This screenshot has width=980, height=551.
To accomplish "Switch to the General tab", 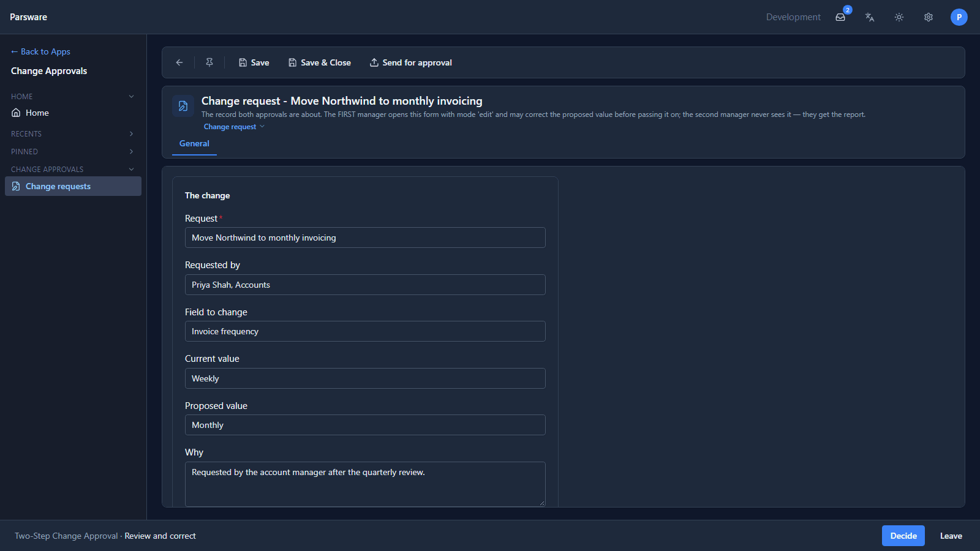I will click(x=194, y=143).
